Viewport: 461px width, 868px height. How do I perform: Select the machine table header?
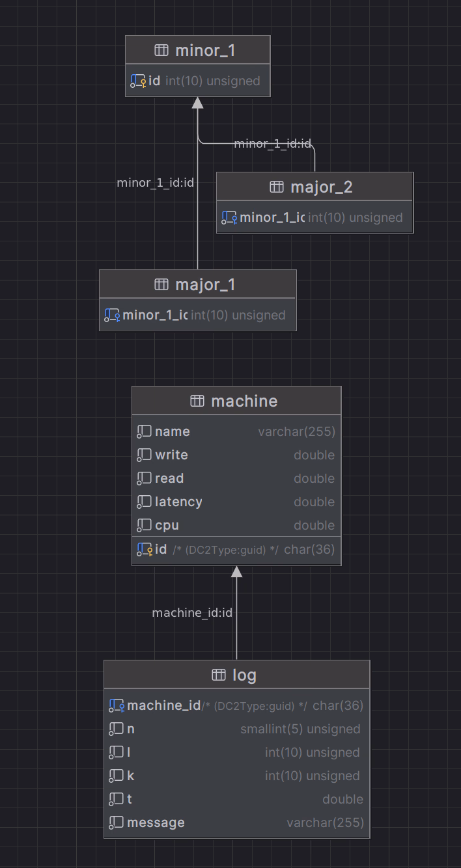pos(236,401)
